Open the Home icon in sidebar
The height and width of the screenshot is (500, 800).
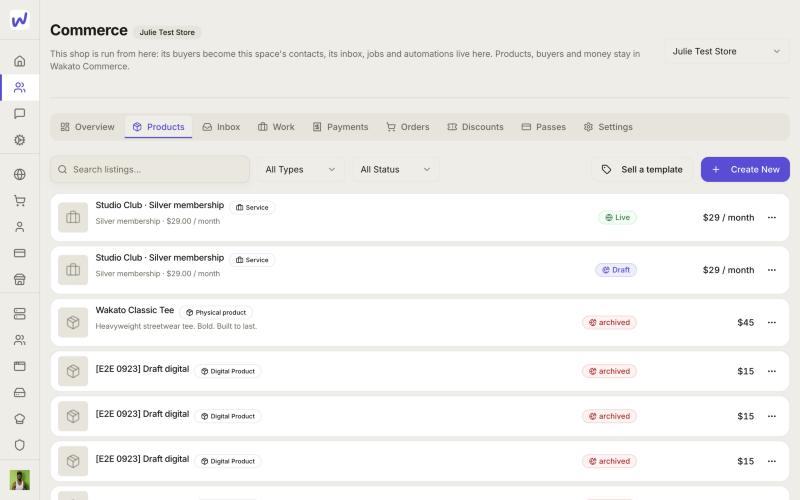click(19, 61)
